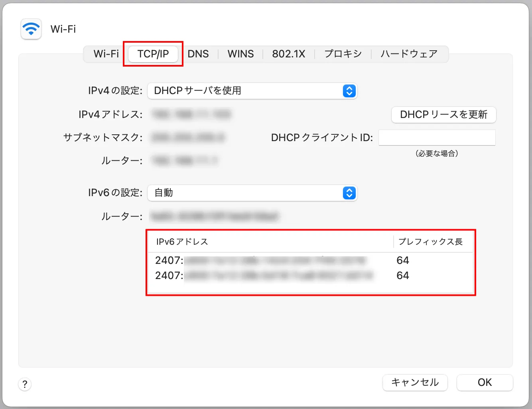Image resolution: width=532 pixels, height=409 pixels.
Task: Open the 802.1X tab
Action: (x=289, y=54)
